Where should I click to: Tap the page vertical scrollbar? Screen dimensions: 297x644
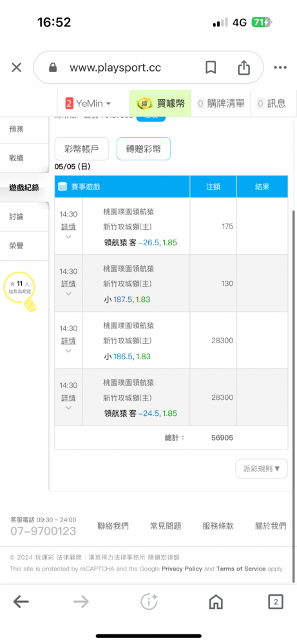pos(294,396)
